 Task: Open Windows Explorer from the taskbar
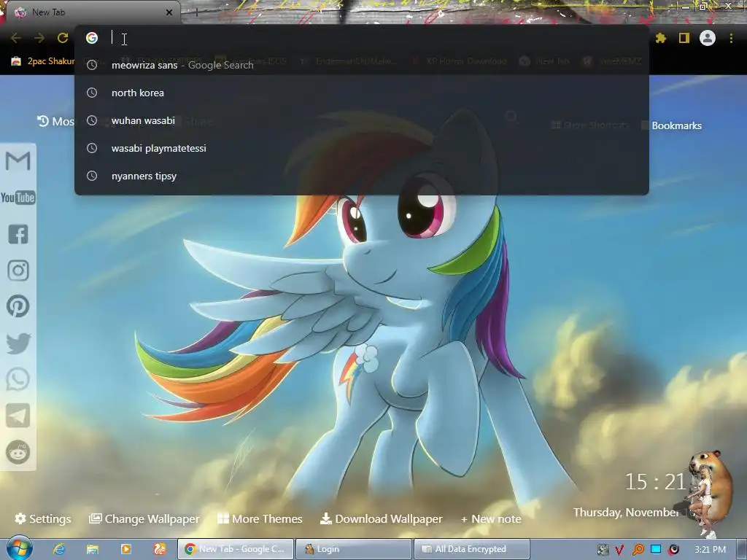click(93, 549)
